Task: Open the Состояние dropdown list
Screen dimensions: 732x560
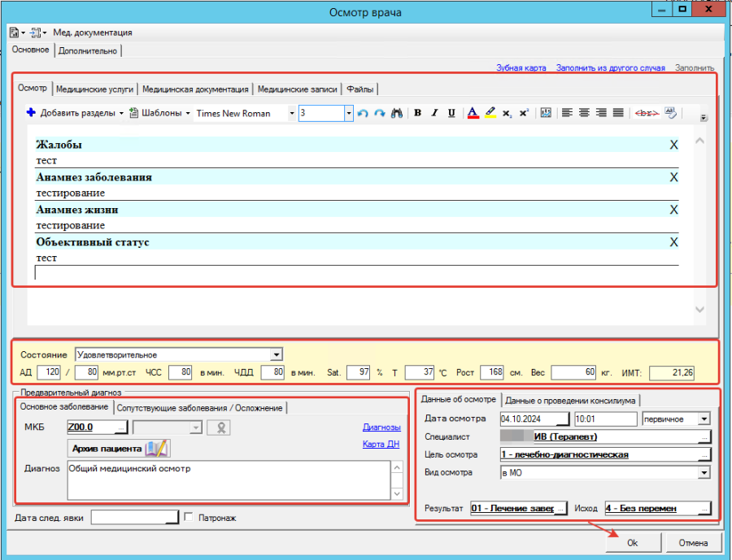Action: point(277,354)
